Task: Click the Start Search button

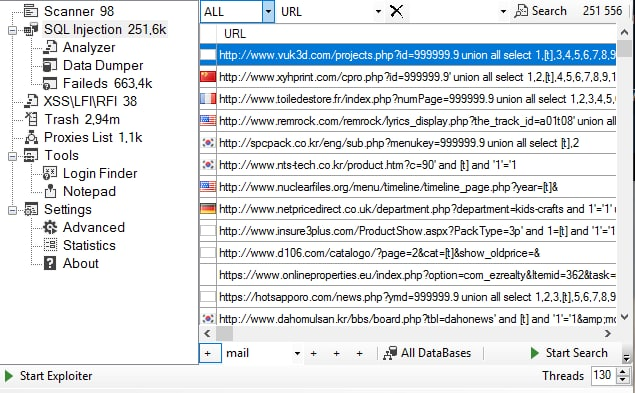Action: (x=569, y=353)
